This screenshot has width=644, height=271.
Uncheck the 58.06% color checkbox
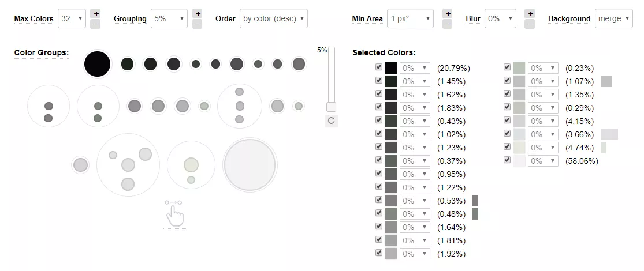click(x=507, y=160)
